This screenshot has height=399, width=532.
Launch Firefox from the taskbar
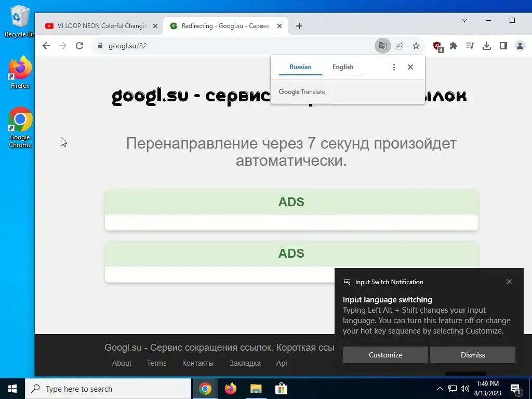click(x=230, y=389)
